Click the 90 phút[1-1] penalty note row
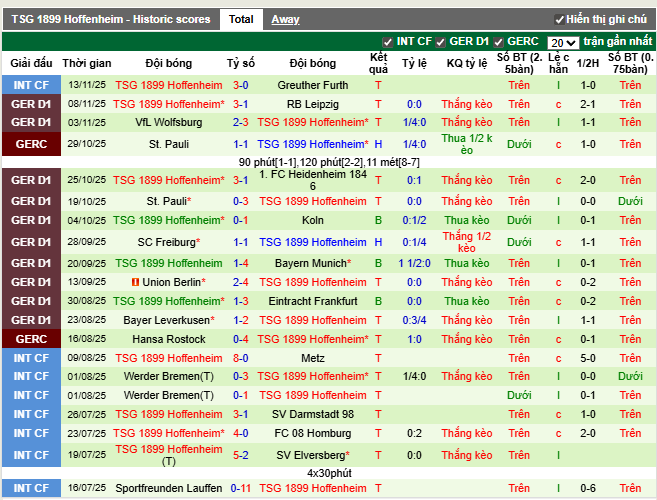 point(329,162)
